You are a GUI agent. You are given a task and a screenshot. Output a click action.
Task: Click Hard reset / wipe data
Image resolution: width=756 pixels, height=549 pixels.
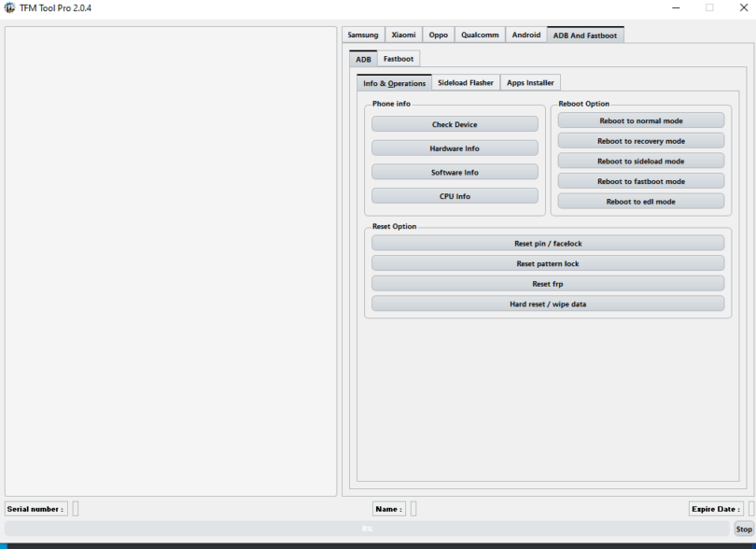548,304
